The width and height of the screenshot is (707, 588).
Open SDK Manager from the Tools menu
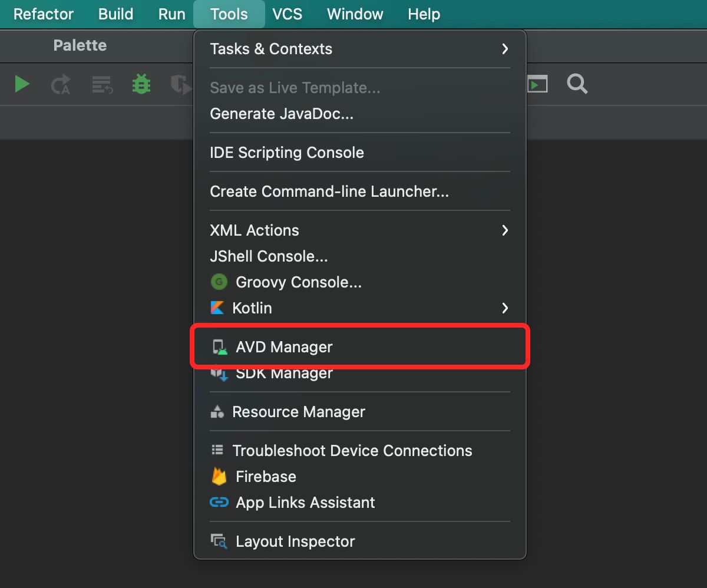360,373
